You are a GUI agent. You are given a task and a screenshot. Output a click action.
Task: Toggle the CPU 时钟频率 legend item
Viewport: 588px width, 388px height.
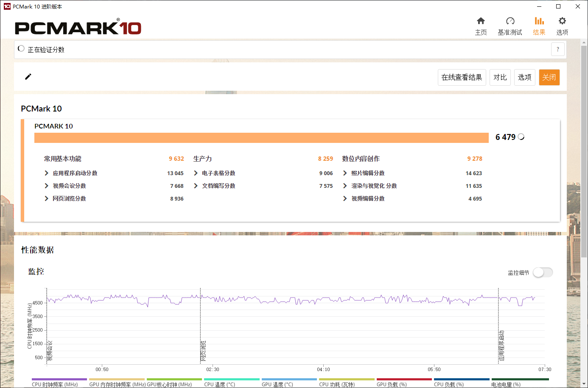click(x=55, y=384)
